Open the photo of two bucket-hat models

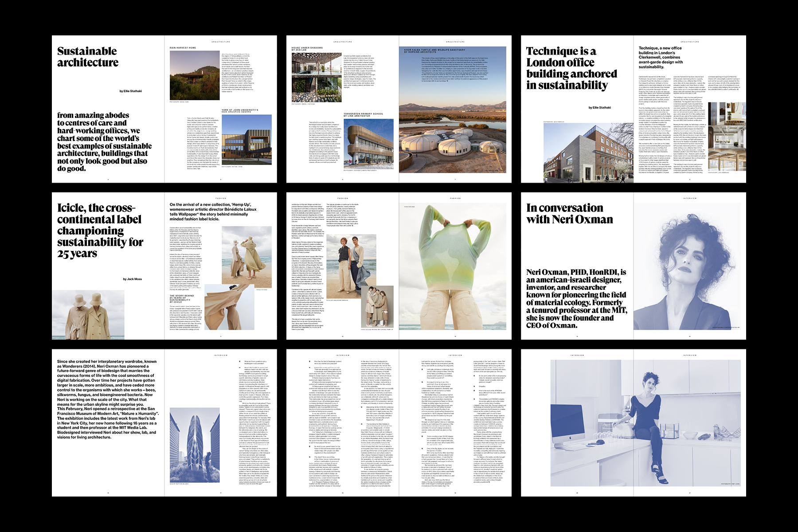88,315
